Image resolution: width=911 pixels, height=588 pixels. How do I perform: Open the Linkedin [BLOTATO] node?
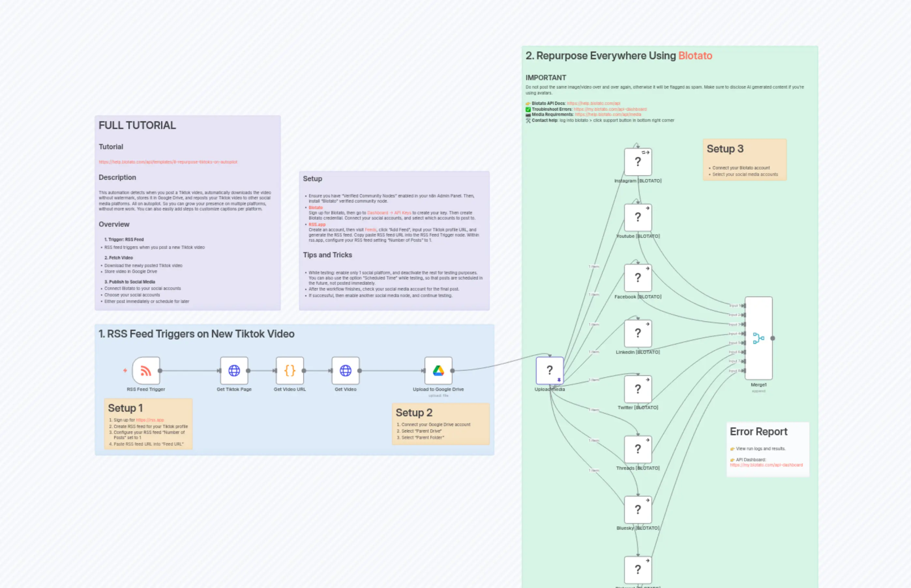click(x=638, y=333)
